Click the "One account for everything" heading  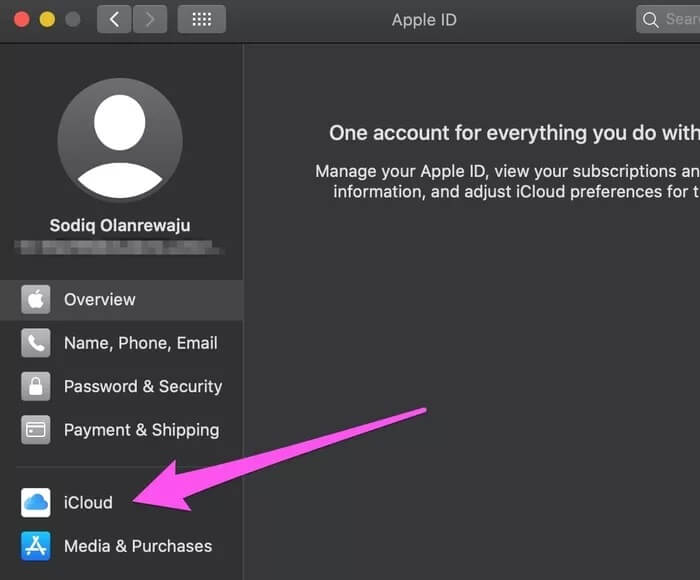[514, 133]
